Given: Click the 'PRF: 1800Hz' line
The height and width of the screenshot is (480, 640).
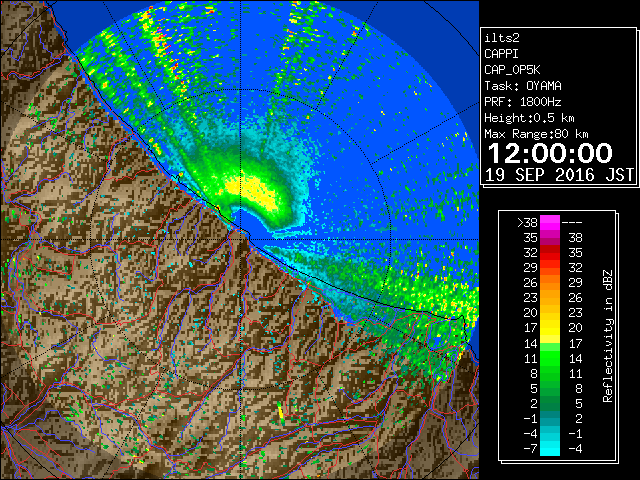Looking at the screenshot, I should coord(523,102).
